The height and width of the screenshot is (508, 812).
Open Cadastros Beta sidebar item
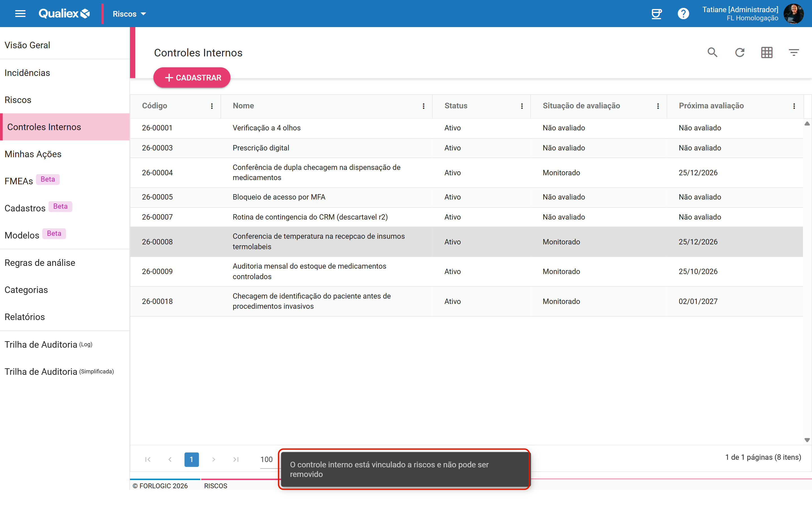tap(65, 208)
